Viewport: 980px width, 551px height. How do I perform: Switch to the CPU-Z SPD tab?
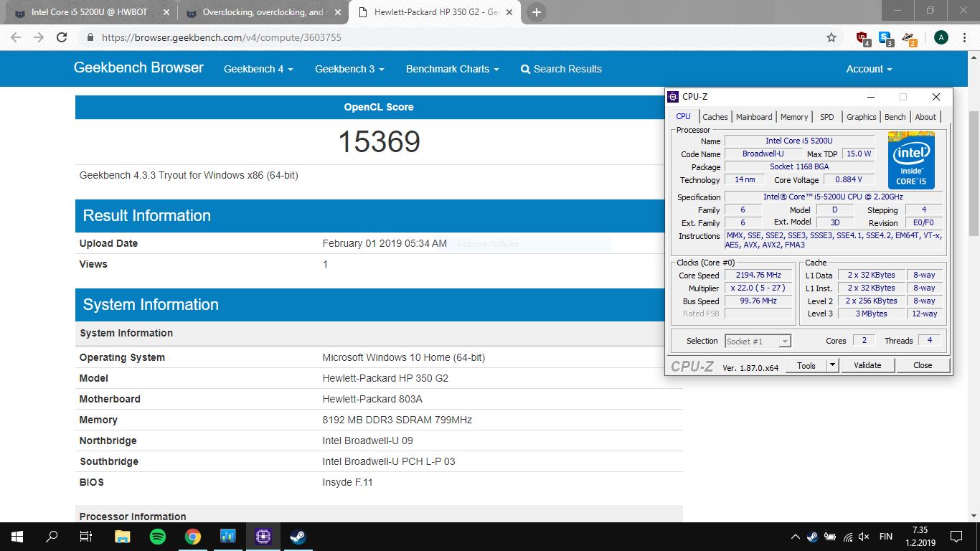point(827,117)
